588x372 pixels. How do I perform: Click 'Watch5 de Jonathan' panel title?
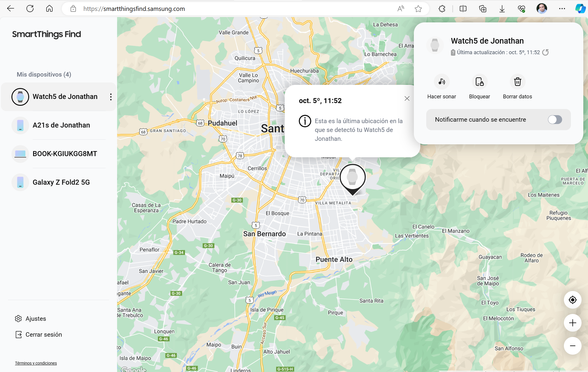click(x=487, y=41)
